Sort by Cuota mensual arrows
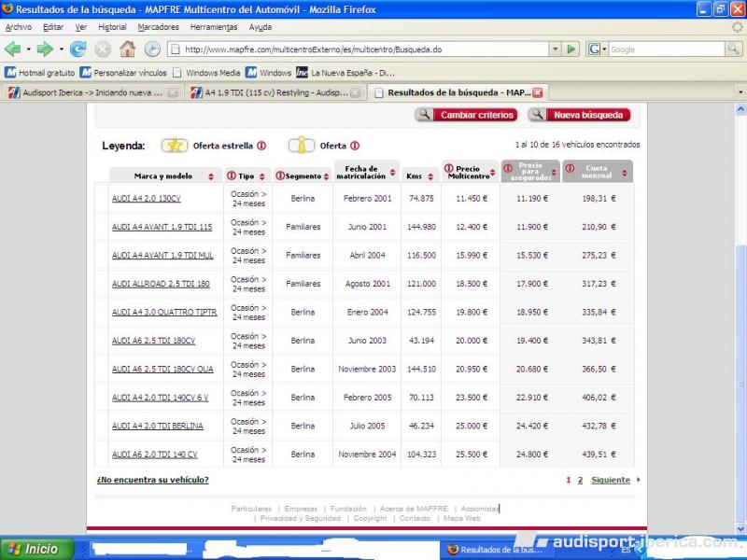 click(x=625, y=174)
